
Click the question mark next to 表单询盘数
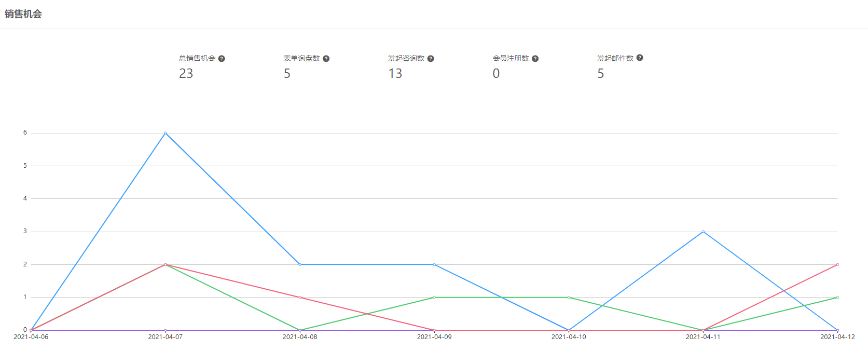coord(326,59)
